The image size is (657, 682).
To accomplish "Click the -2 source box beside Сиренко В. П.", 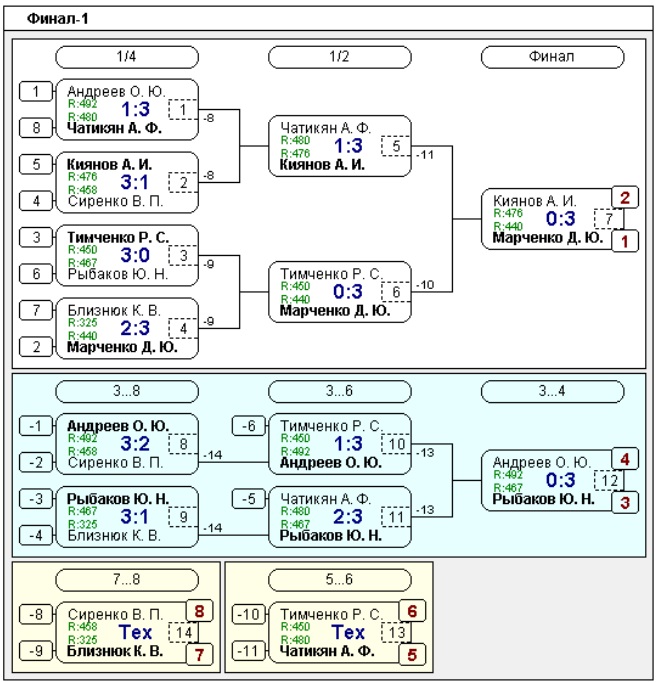I will (x=36, y=462).
